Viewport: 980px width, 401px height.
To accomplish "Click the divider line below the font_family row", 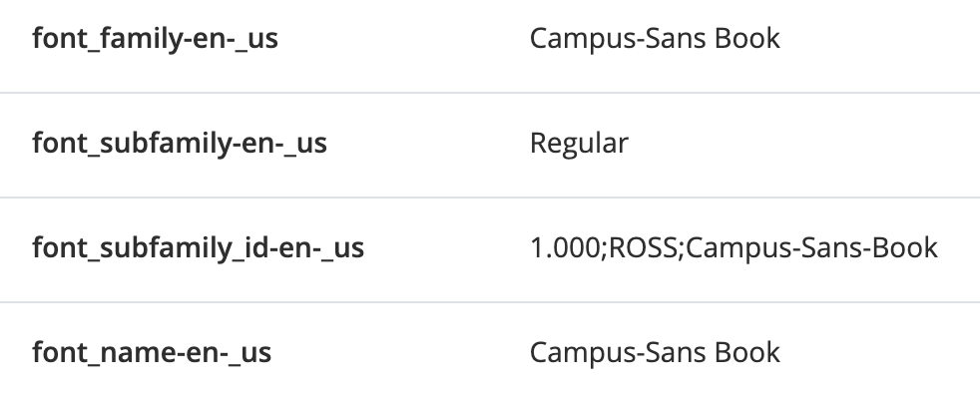I will point(490,93).
